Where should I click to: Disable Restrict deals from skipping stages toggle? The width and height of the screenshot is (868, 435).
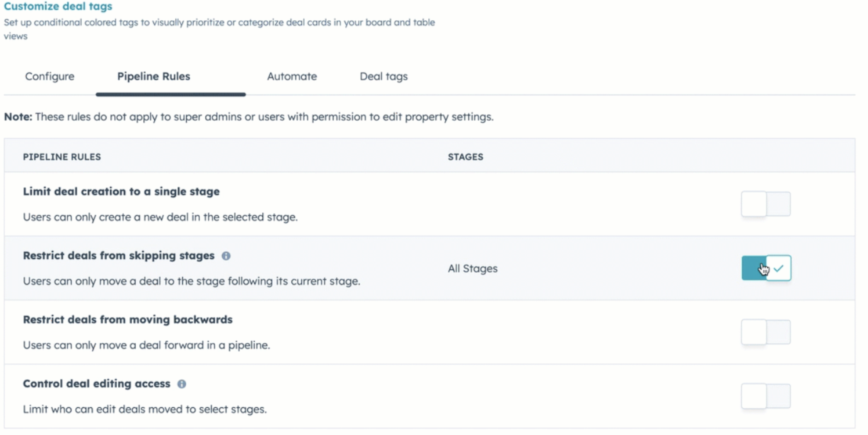pos(766,268)
